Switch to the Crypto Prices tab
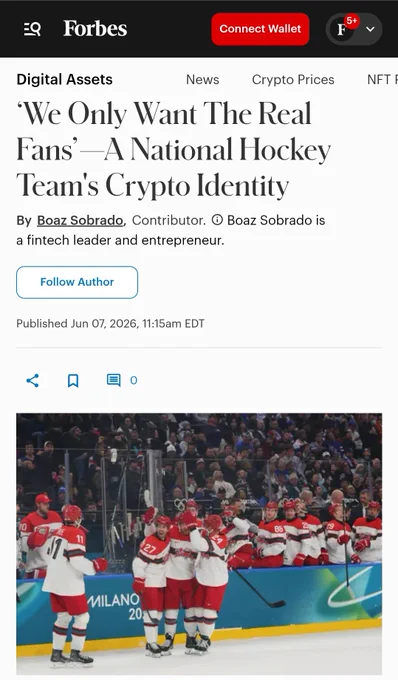 (293, 80)
